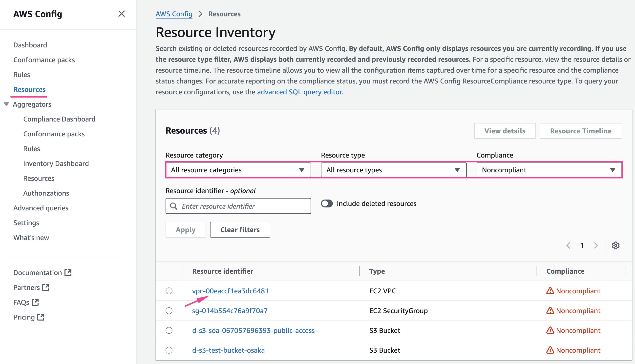635x364 pixels.
Task: Open Documentation external link icon
Action: click(68, 272)
